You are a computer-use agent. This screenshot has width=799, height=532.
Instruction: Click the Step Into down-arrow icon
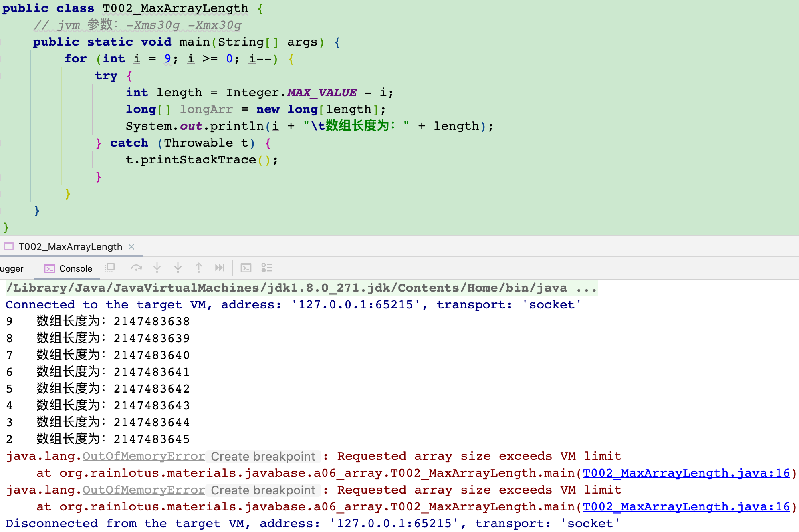click(x=157, y=268)
